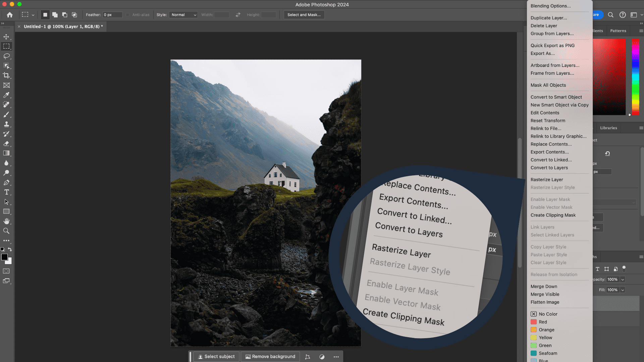
Task: Click Rasterize Layer in context menu
Action: tap(547, 179)
